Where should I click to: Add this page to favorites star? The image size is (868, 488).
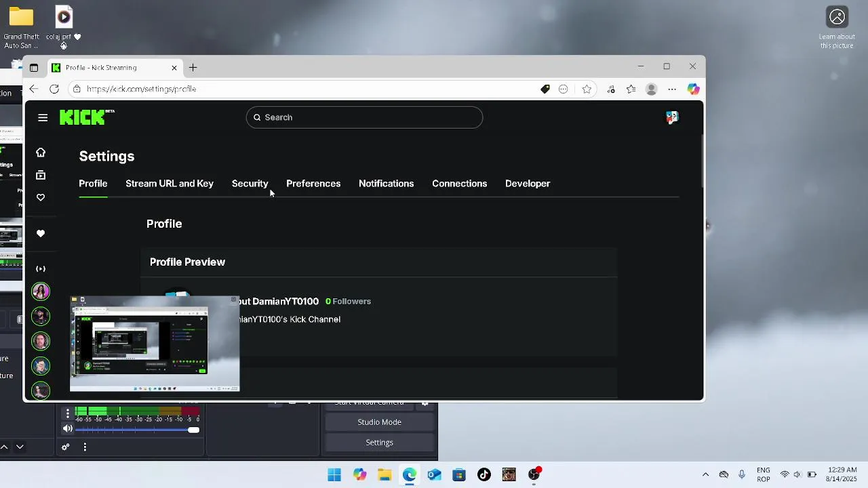coord(587,89)
